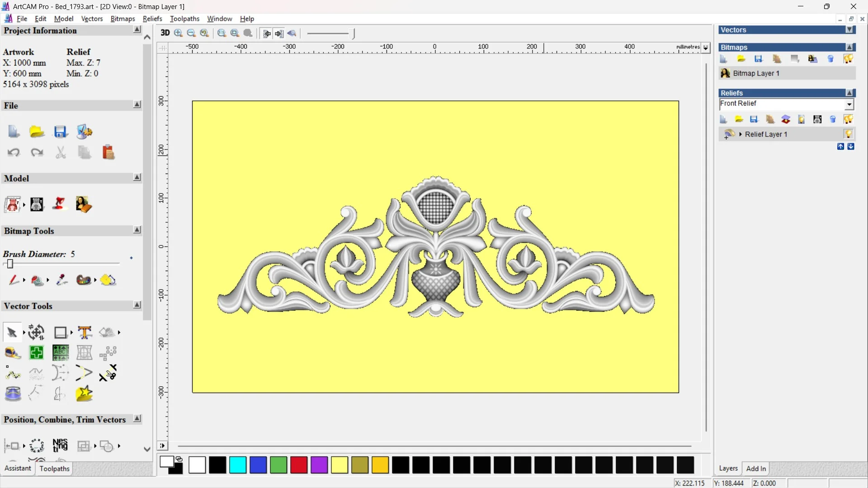Click the Measure tool tape icon
The image size is (868, 488).
[12, 353]
